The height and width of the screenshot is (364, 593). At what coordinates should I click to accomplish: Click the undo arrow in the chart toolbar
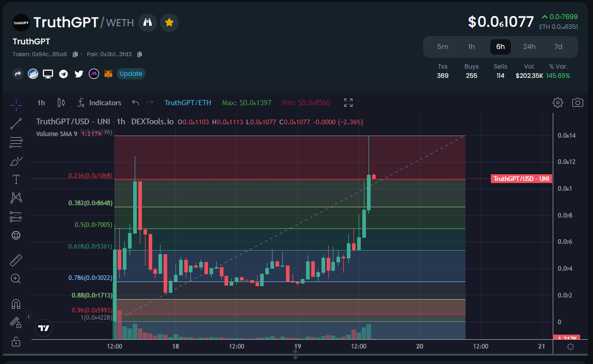[135, 103]
